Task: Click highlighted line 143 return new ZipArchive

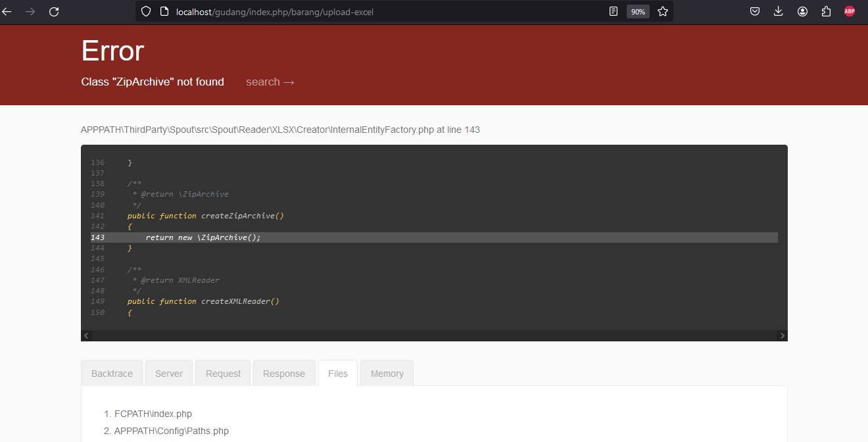Action: 434,237
